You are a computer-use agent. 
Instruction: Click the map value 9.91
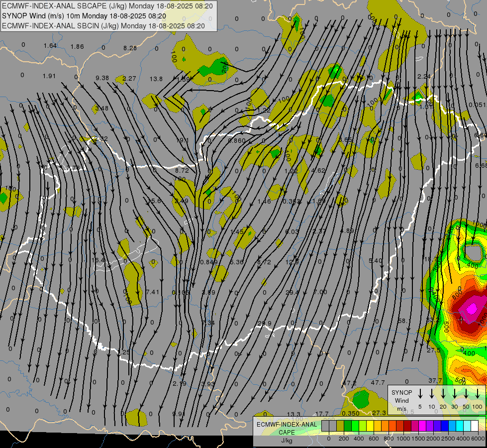click(x=179, y=414)
